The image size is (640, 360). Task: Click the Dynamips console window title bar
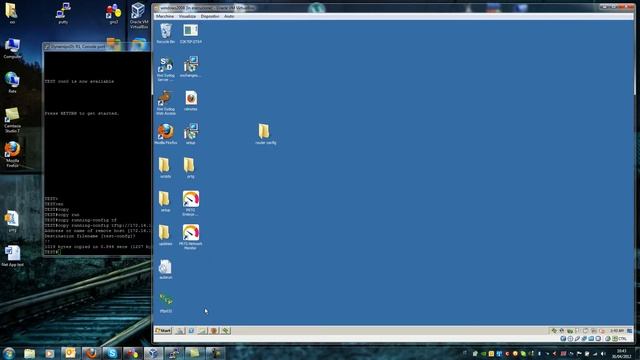(x=97, y=47)
